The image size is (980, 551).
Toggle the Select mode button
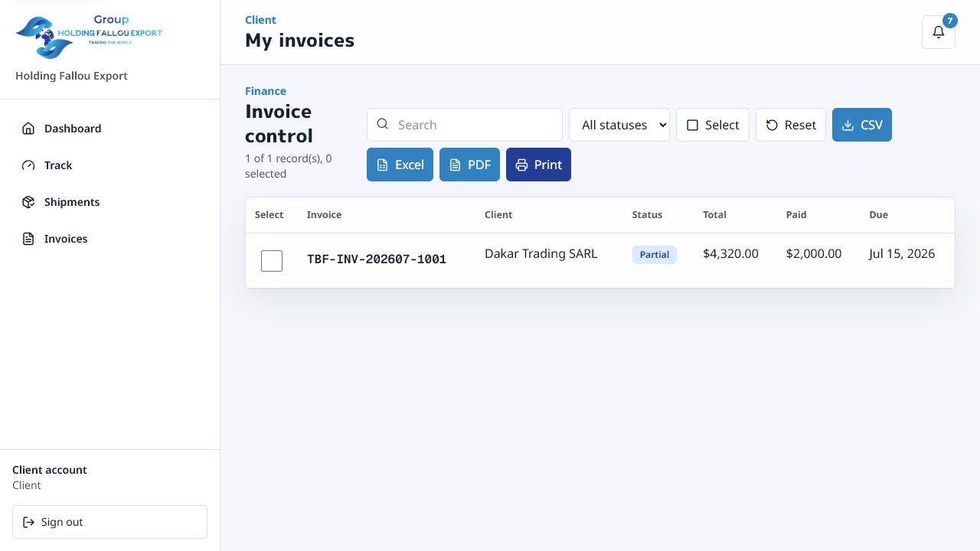713,125
